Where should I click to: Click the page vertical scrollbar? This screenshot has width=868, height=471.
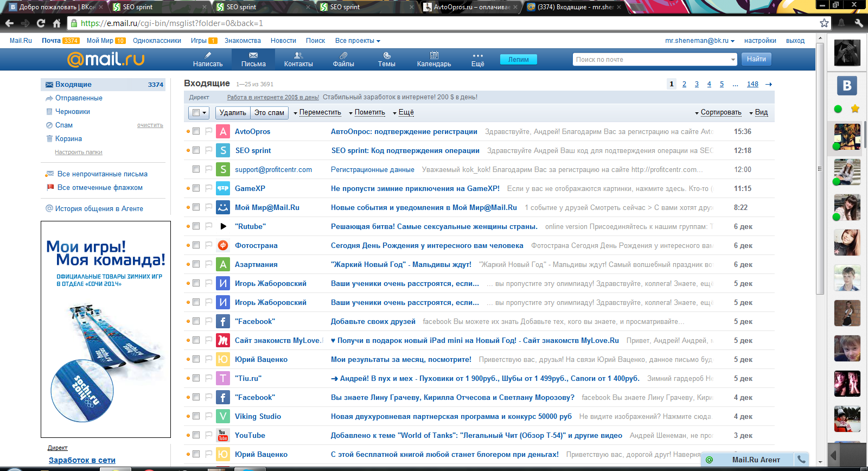click(820, 163)
